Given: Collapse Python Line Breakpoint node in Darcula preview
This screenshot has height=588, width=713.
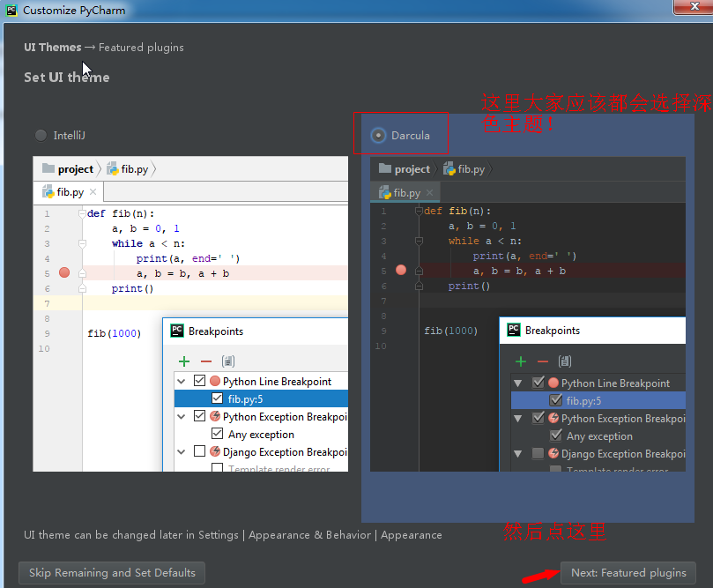Looking at the screenshot, I should tap(517, 383).
